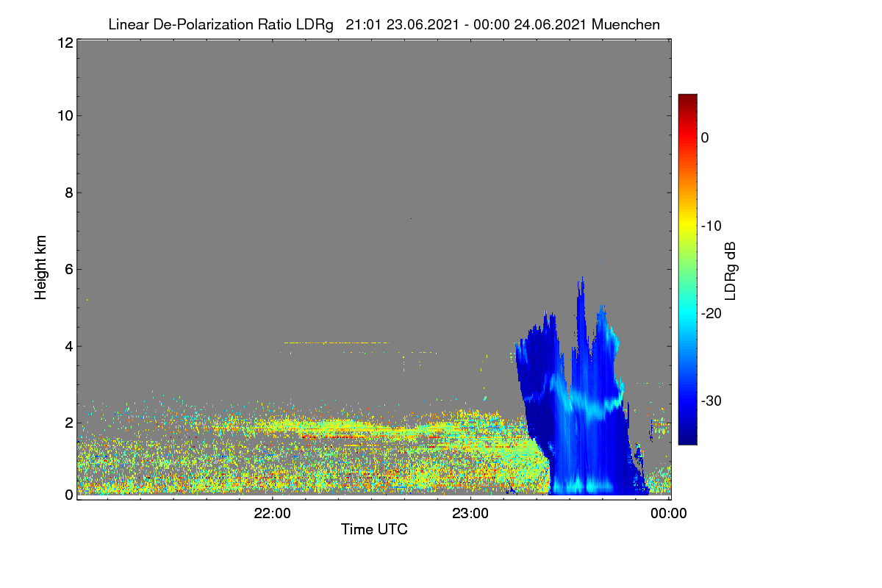This screenshot has width=882, height=588.
Task: Click the 23:00 time axis label
Action: point(470,514)
